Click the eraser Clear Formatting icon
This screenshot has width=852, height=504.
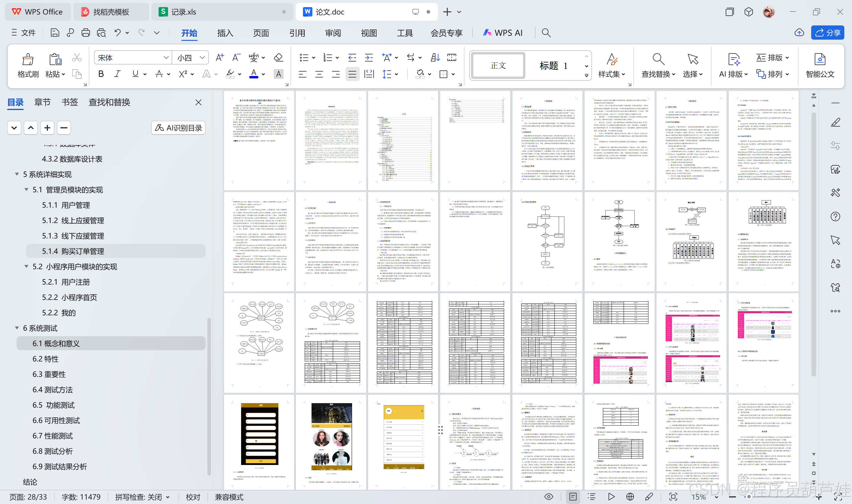[x=278, y=58]
